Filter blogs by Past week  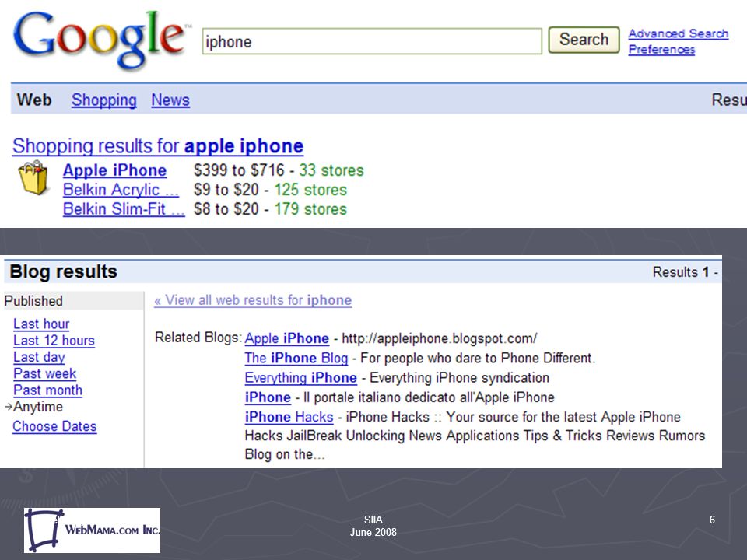45,374
